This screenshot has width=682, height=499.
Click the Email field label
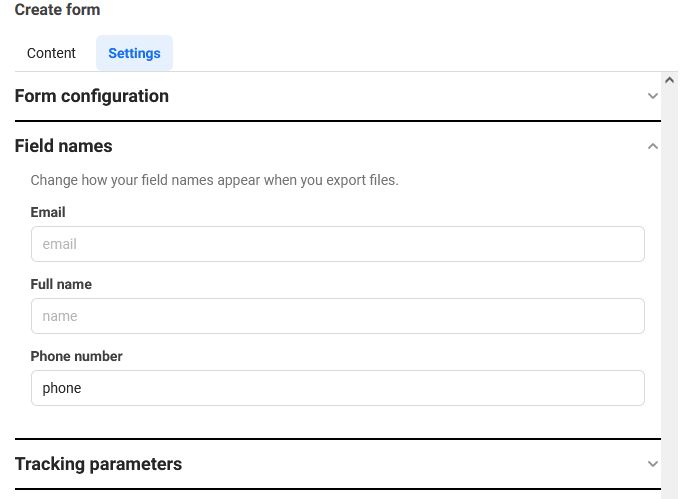(48, 212)
